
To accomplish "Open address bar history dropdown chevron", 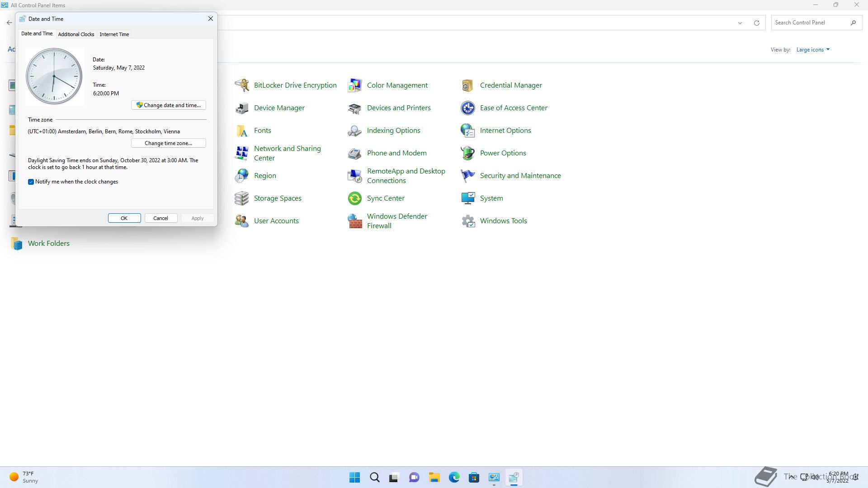I will (x=740, y=23).
